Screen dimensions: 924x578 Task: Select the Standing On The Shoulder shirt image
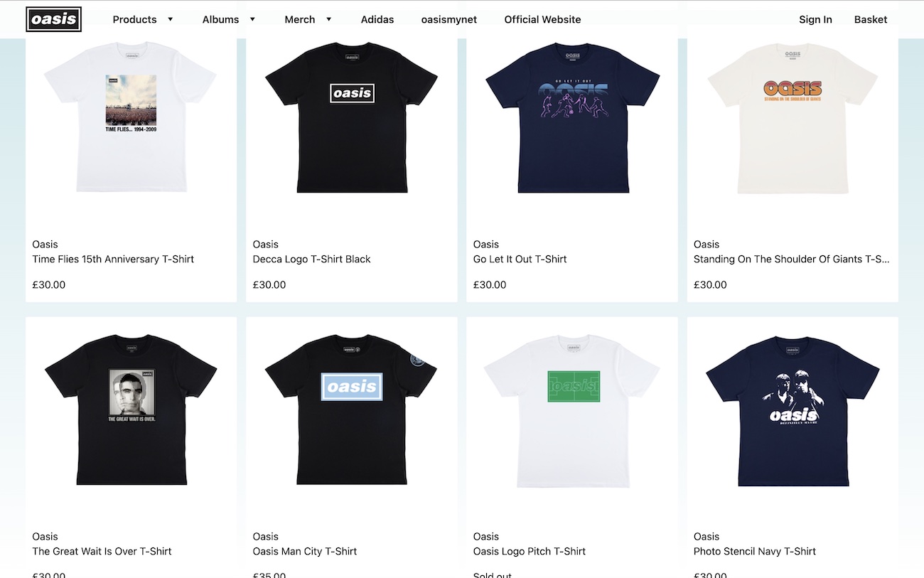point(793,117)
